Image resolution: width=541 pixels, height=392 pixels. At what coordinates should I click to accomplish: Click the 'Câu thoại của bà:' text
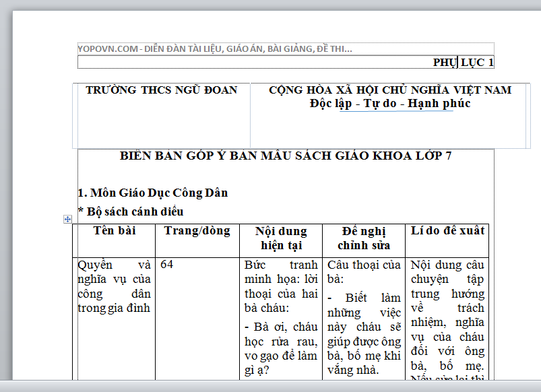pos(364,271)
